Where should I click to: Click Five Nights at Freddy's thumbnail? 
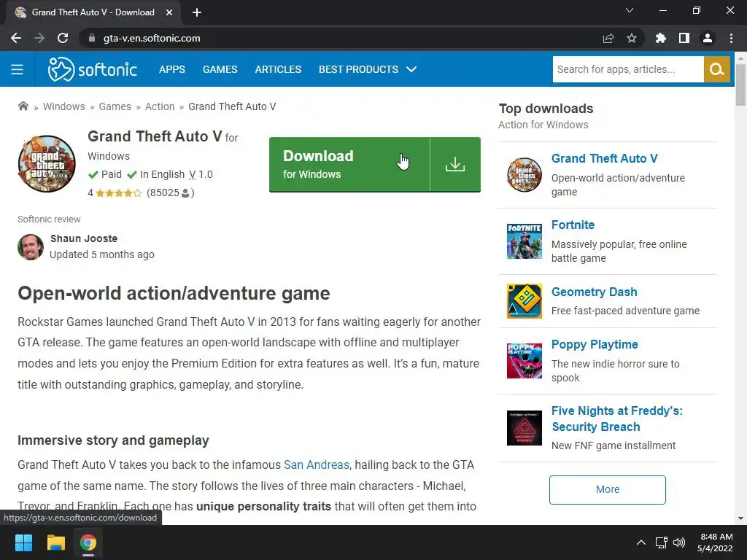point(524,427)
